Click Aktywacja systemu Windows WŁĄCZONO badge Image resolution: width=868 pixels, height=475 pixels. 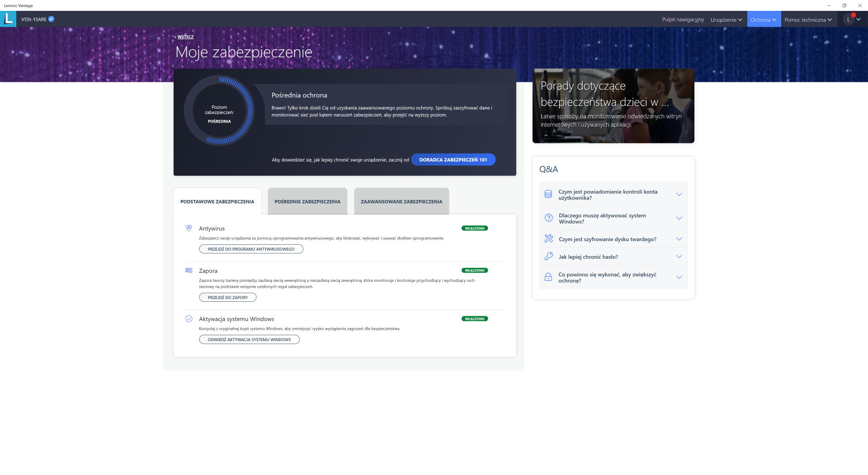[474, 319]
